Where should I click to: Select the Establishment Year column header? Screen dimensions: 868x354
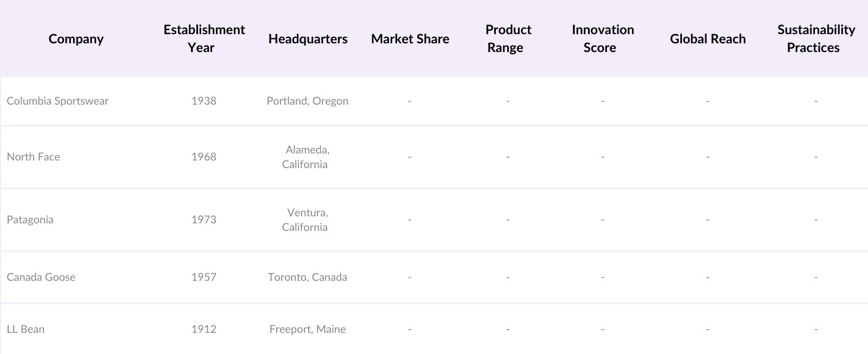(x=204, y=38)
